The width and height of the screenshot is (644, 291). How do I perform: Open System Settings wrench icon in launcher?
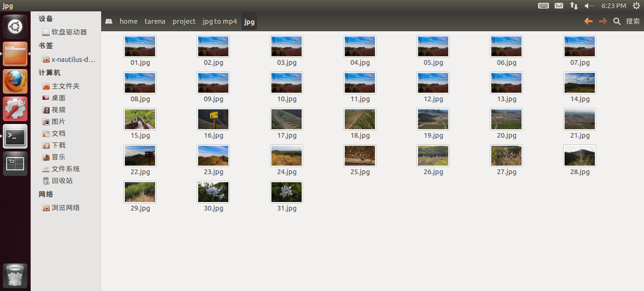tap(15, 109)
